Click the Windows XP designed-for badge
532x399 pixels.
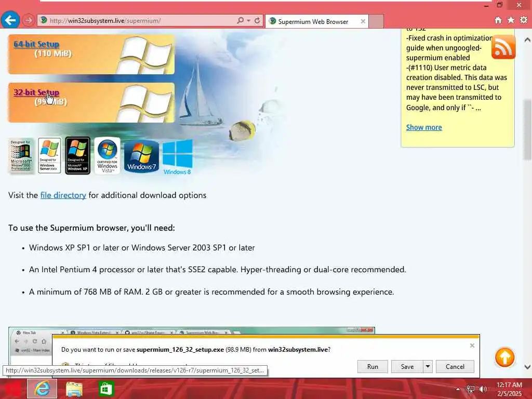click(78, 156)
